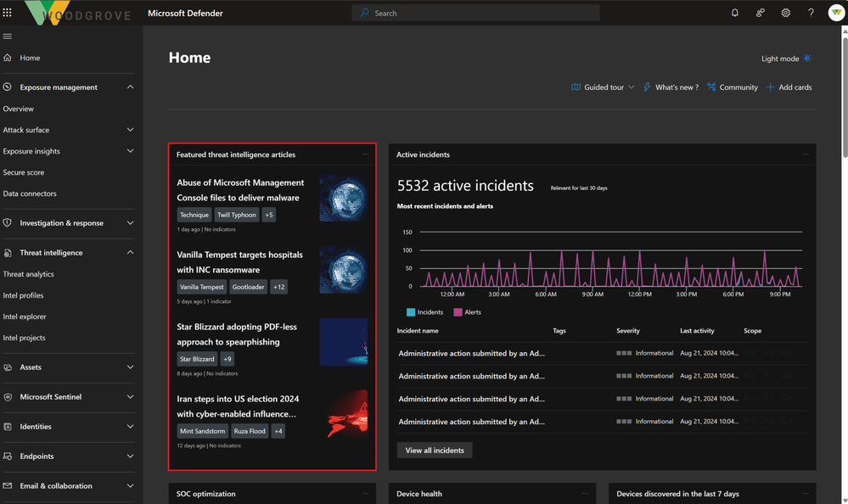The height and width of the screenshot is (504, 848).
Task: Open Device health card options ellipsis
Action: click(585, 493)
